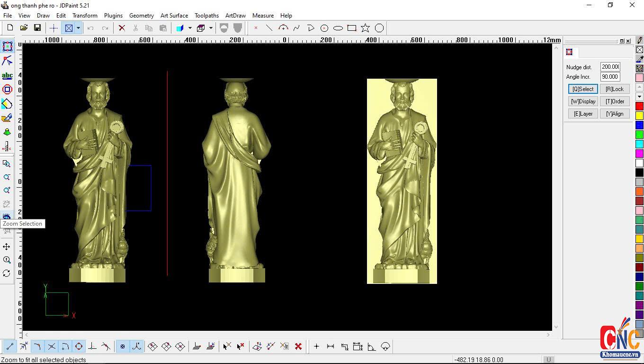Open the wireframe box view dropdown
This screenshot has height=364, width=644.
tap(211, 28)
